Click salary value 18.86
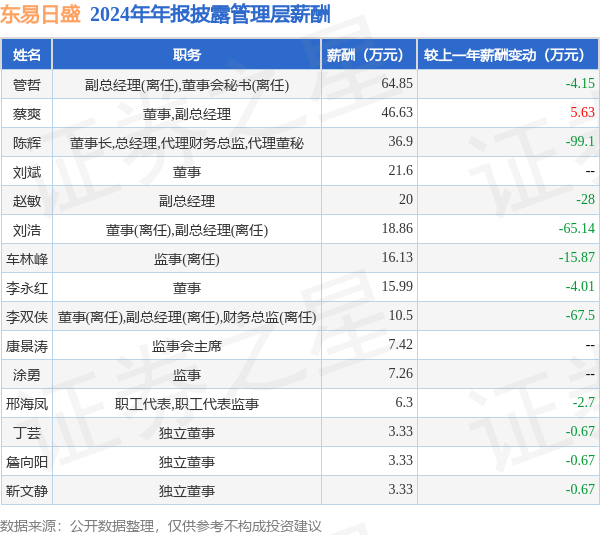This screenshot has height=535, width=600. click(x=397, y=228)
